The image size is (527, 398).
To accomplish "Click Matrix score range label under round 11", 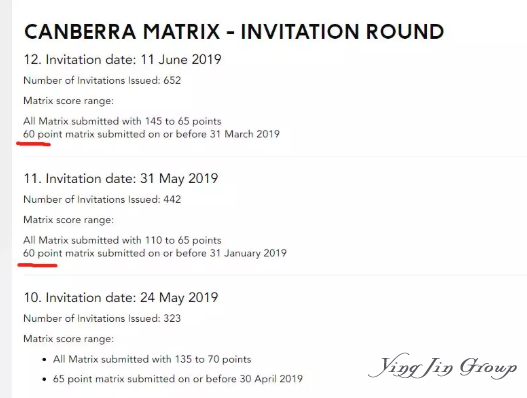I will tap(69, 220).
